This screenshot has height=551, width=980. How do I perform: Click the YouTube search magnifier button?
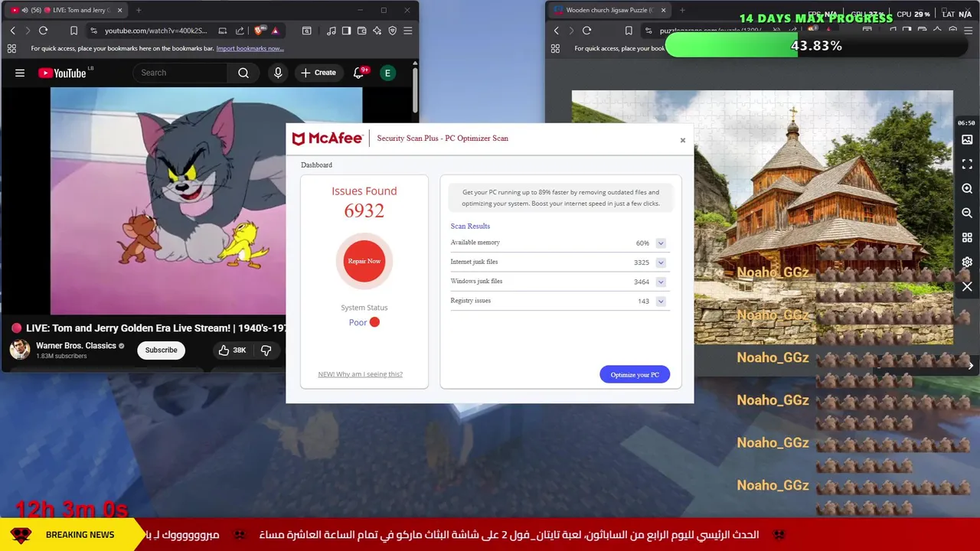click(x=243, y=73)
